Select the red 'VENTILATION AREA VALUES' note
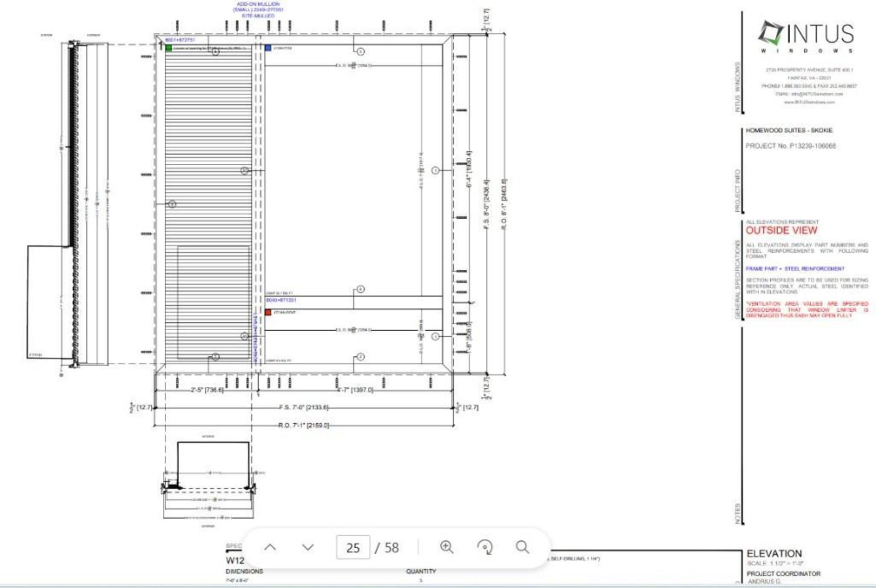Image resolution: width=876 pixels, height=588 pixels. tap(807, 310)
